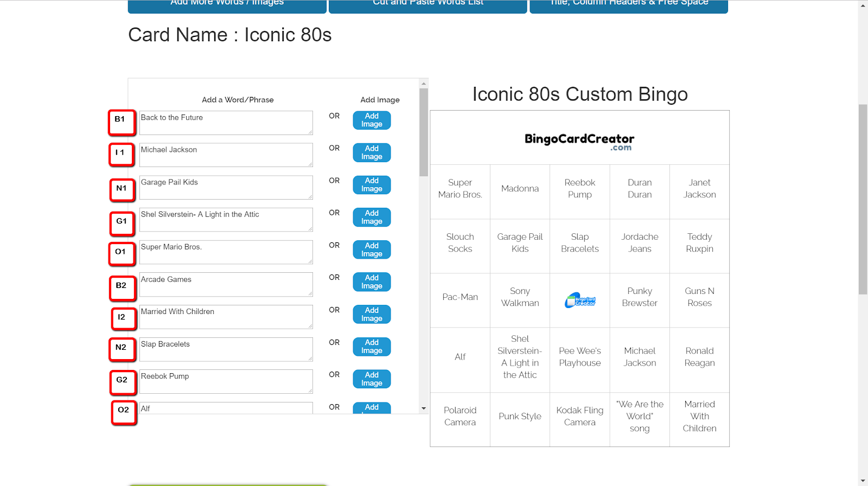This screenshot has height=486, width=868.
Task: Click the up arrow of word list scrollbar
Action: [424, 84]
